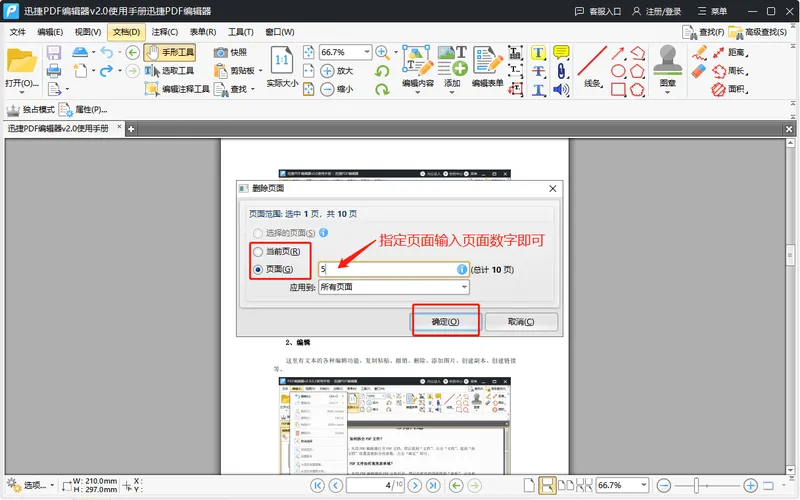
Task: Expand the Stamp (图章) dropdown
Action: (x=667, y=92)
